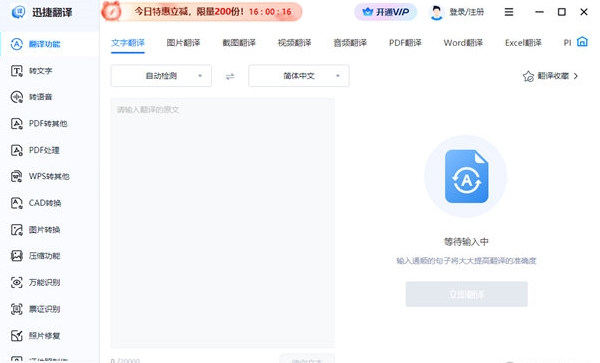Open the PDF转其他 sidebar icon
This screenshot has height=363, width=600.
[16, 124]
